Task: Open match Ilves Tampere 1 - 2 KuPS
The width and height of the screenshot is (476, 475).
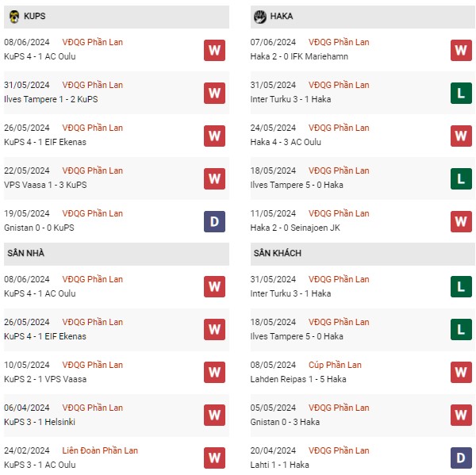Action: coord(51,99)
